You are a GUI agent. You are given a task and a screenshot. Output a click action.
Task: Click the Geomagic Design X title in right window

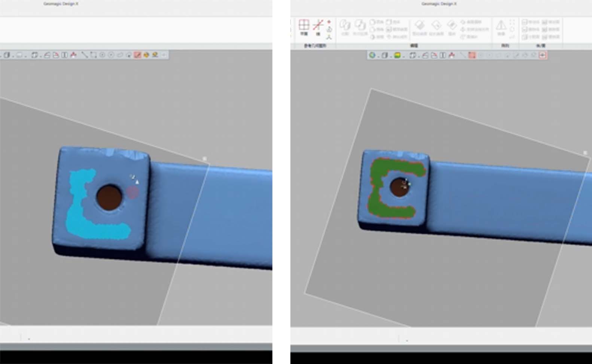click(439, 4)
